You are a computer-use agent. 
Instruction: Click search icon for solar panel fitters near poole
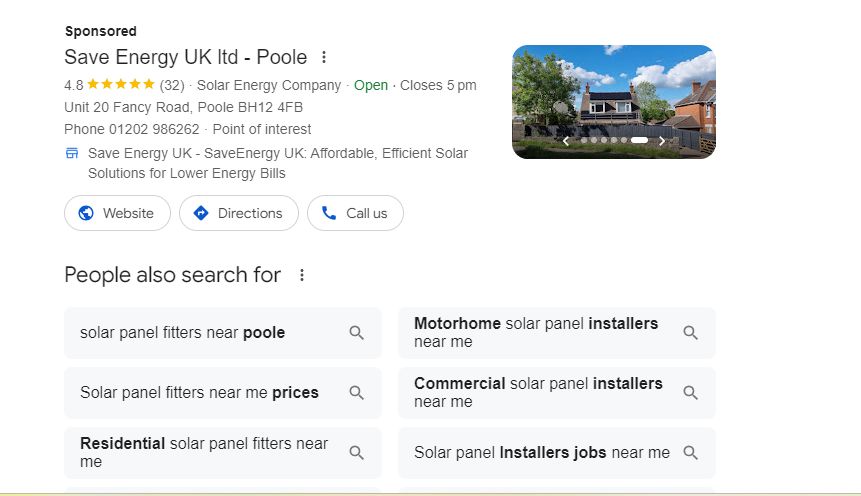point(356,333)
